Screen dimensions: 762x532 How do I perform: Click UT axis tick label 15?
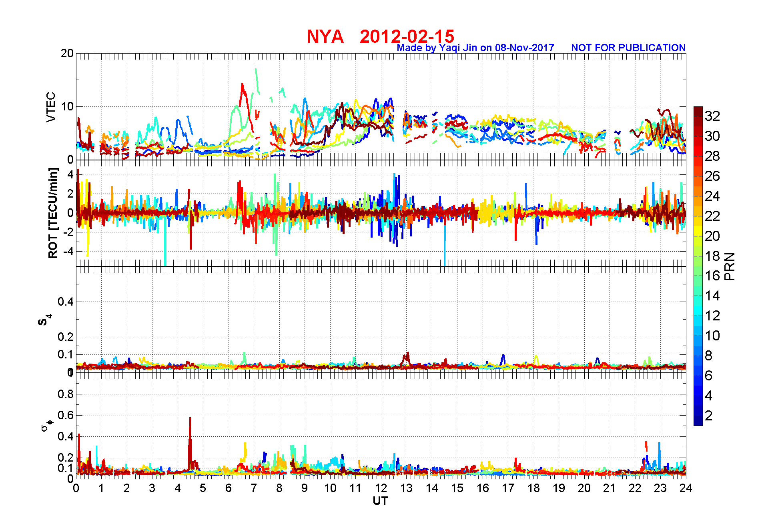tap(457, 488)
